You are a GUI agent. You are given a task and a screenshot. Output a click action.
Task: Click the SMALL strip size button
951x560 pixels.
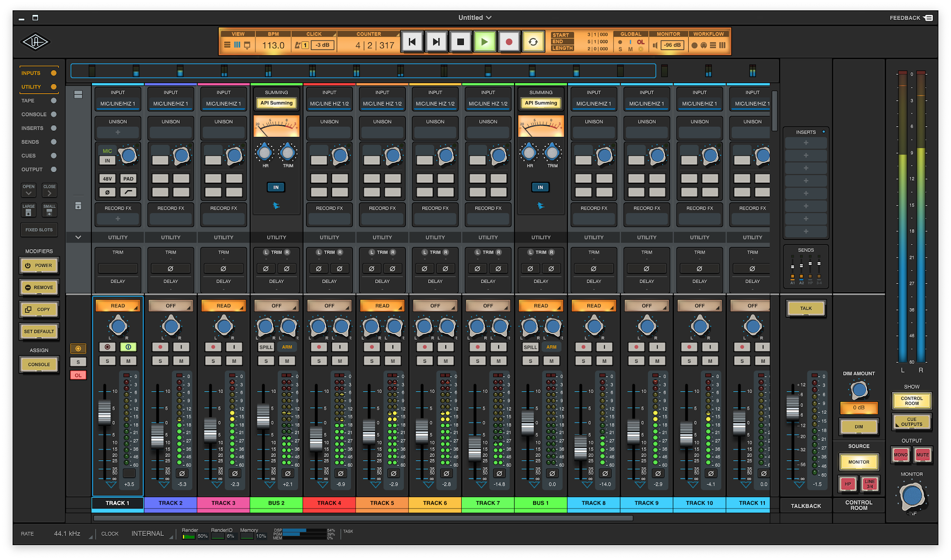(49, 210)
